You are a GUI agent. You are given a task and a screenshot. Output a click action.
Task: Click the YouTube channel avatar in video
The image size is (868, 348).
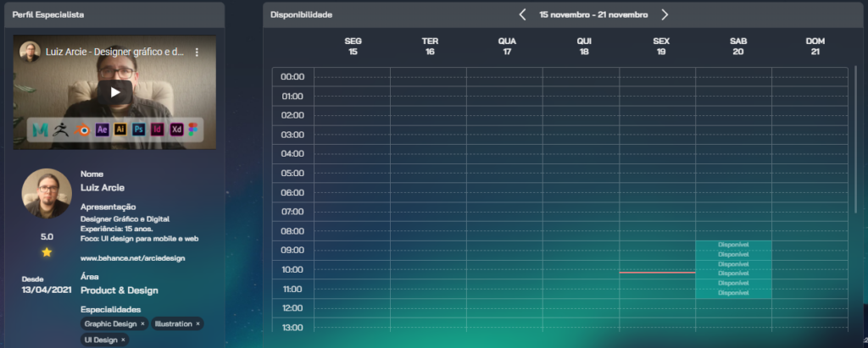31,52
